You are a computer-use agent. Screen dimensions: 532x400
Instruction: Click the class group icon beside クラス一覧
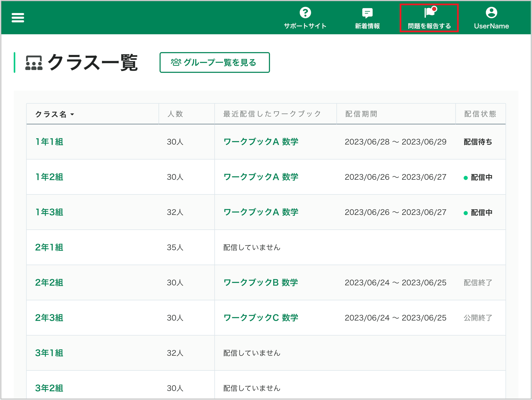coord(34,63)
